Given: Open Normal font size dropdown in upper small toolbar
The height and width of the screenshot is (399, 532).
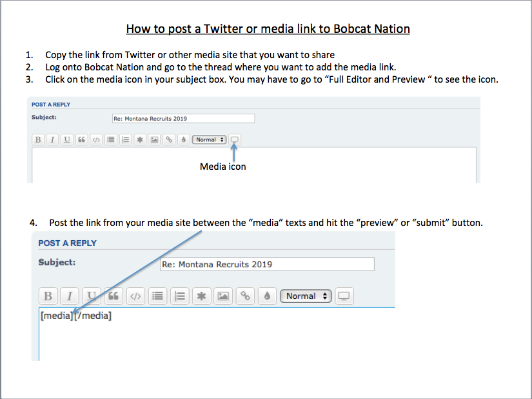Looking at the screenshot, I should [210, 139].
